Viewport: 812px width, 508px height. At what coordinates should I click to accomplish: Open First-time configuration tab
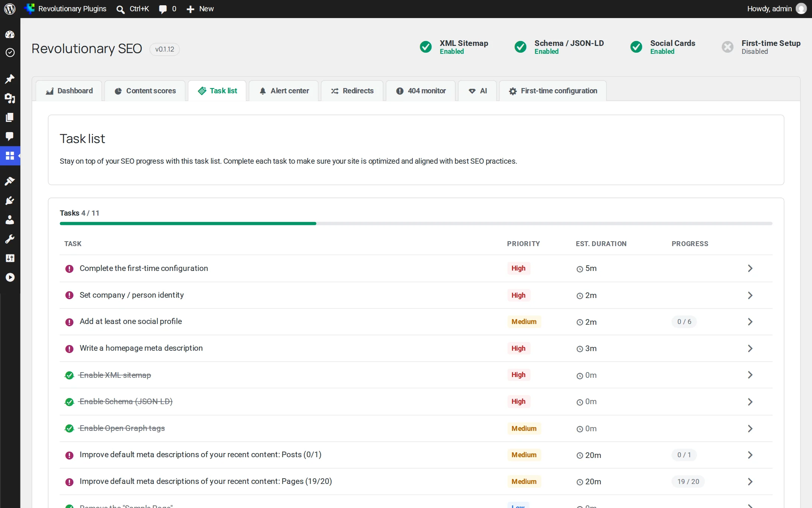[x=553, y=91]
